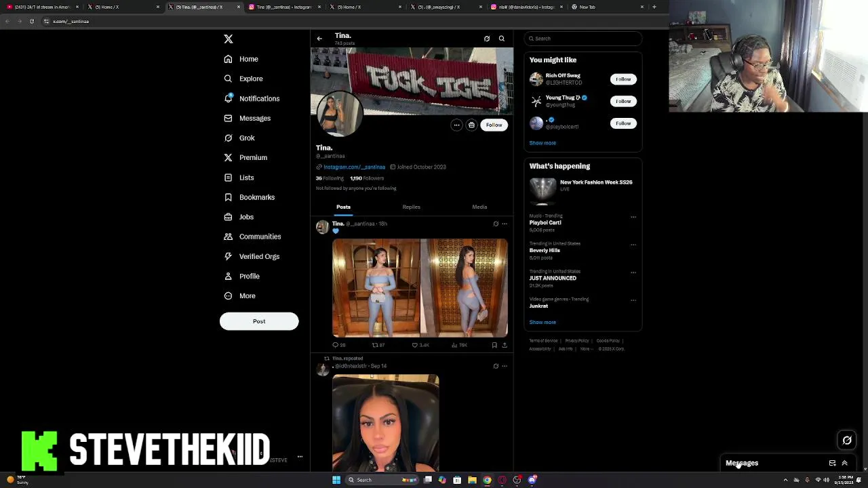Bookmark Tina's post

pyautogui.click(x=494, y=345)
